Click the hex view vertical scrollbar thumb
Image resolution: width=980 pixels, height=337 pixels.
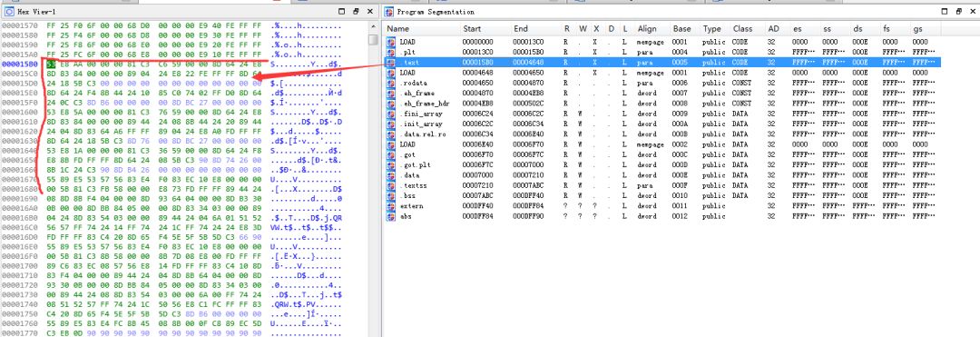pyautogui.click(x=373, y=39)
